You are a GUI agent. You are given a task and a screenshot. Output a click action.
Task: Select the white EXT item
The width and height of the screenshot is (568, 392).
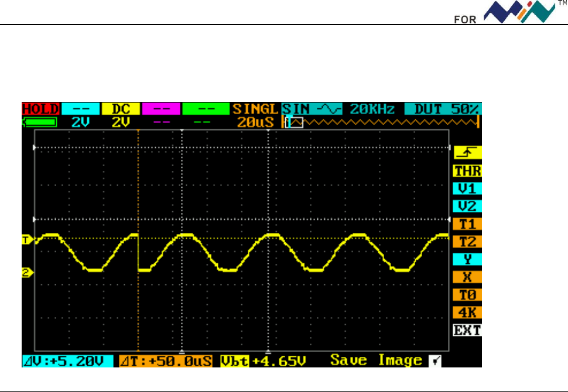pyautogui.click(x=467, y=331)
